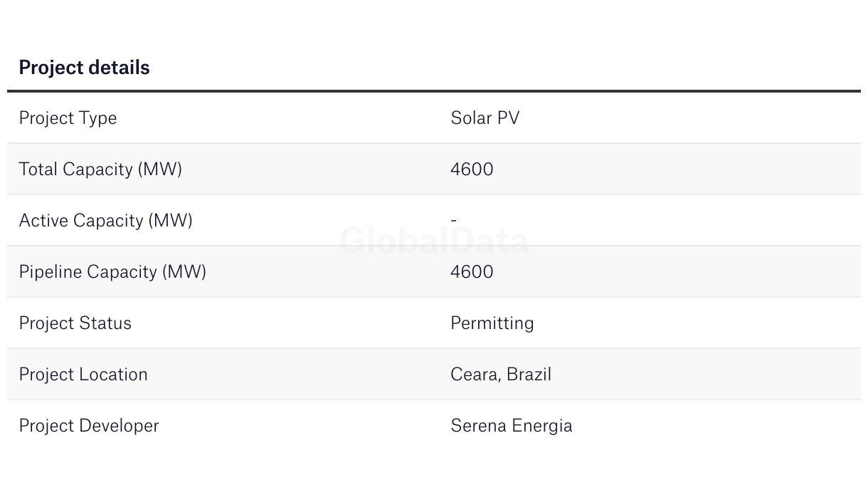Click the GlobalData watermark
The width and height of the screenshot is (868, 480).
click(x=434, y=241)
